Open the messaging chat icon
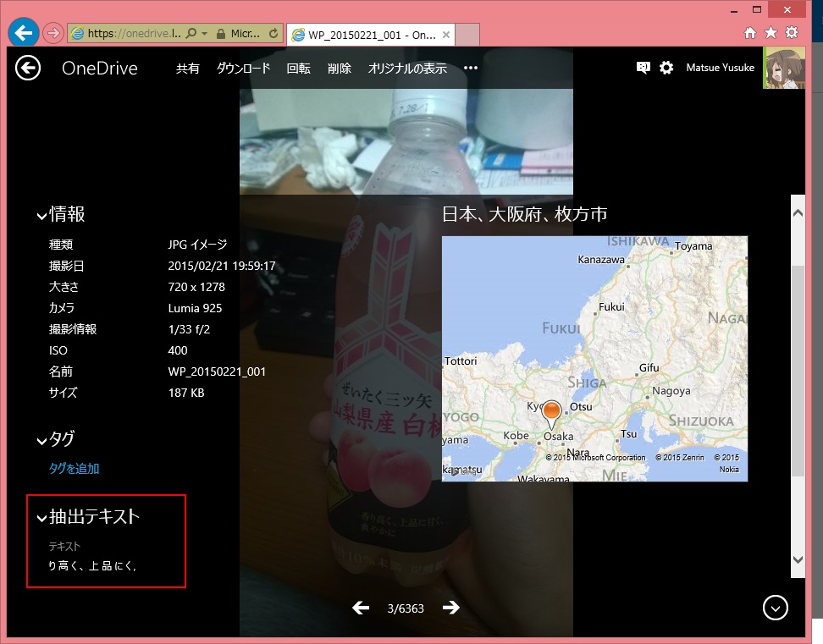823x644 pixels. coord(643,68)
